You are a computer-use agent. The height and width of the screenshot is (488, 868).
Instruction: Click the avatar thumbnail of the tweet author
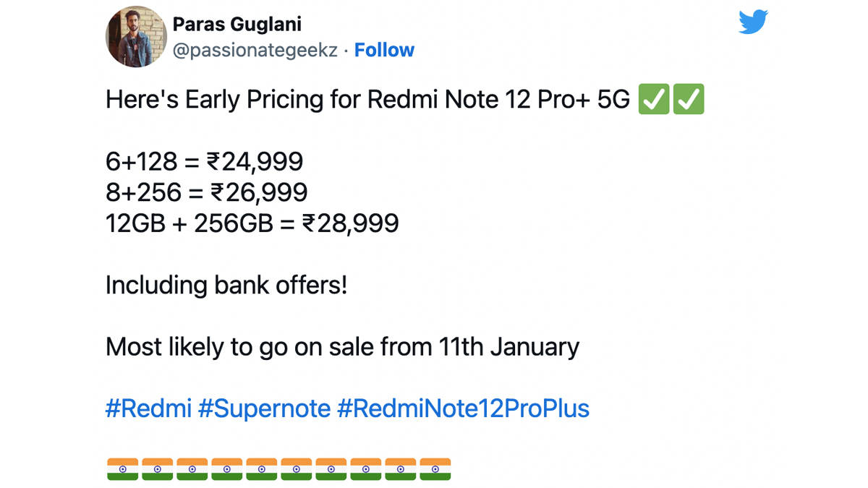tap(135, 36)
